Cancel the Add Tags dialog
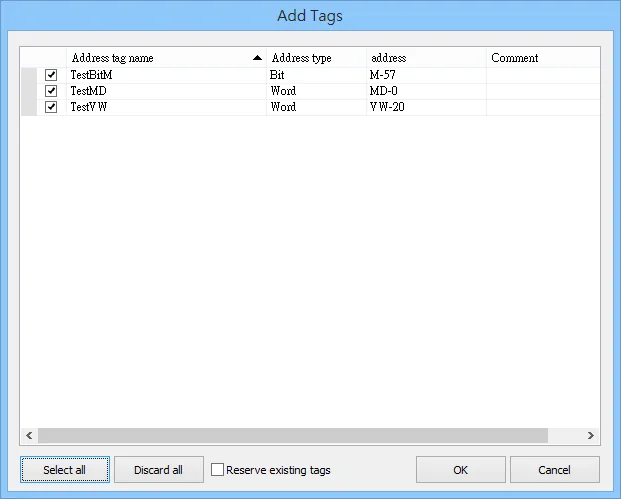 point(555,470)
